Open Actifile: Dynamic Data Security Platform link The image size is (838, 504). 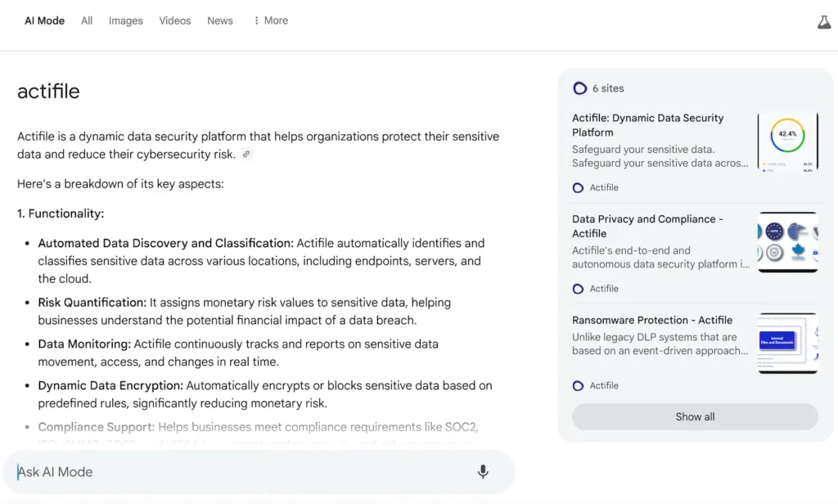click(648, 125)
